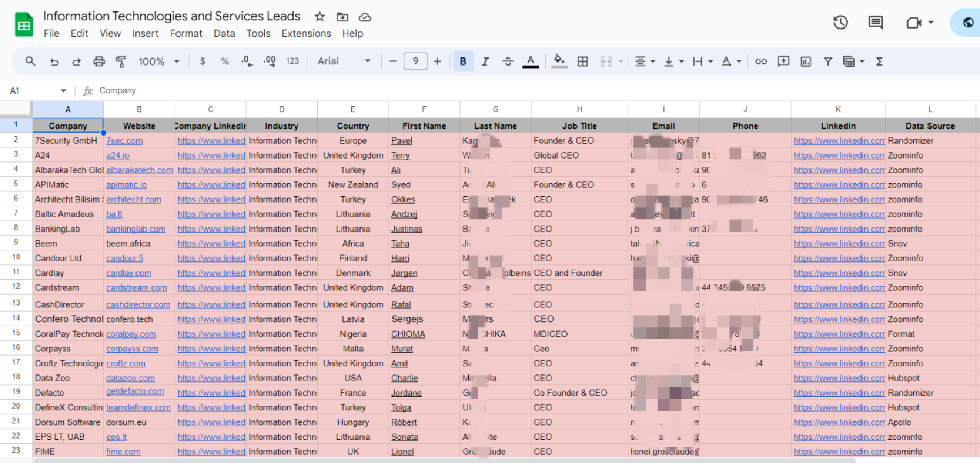This screenshot has width=980, height=463.
Task: Click the teamdefinex.com link
Action: 139,408
